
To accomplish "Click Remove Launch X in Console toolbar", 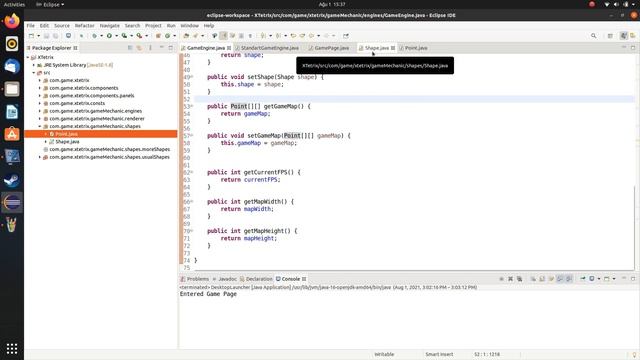I will [x=510, y=279].
